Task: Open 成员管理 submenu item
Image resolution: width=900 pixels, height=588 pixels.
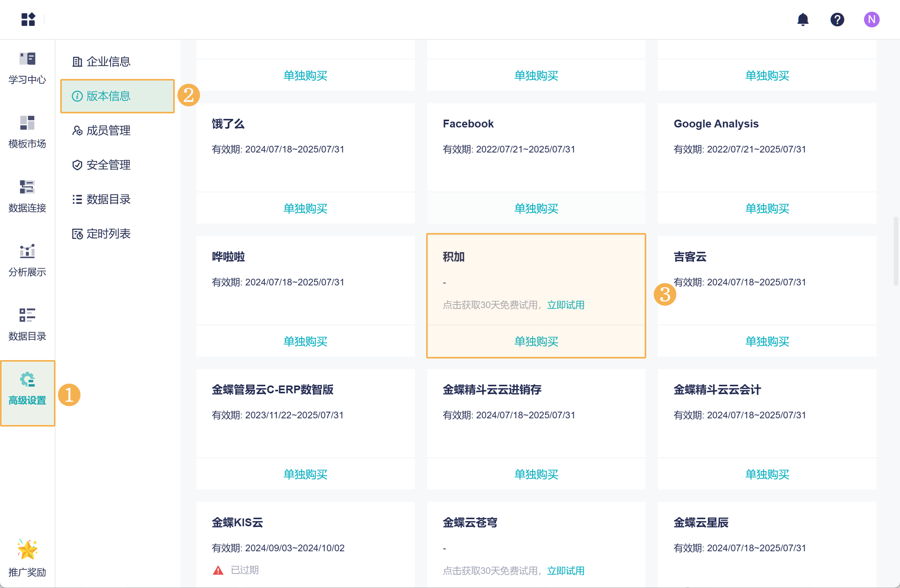Action: click(108, 130)
